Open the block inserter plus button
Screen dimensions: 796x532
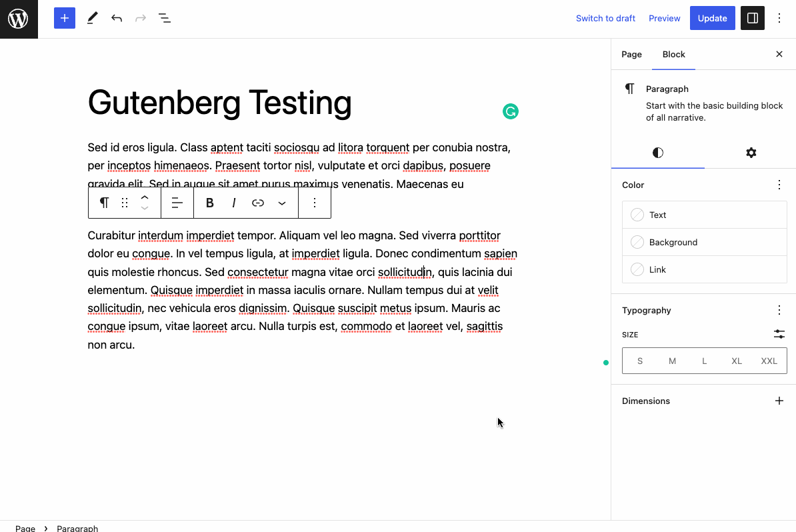click(65, 18)
